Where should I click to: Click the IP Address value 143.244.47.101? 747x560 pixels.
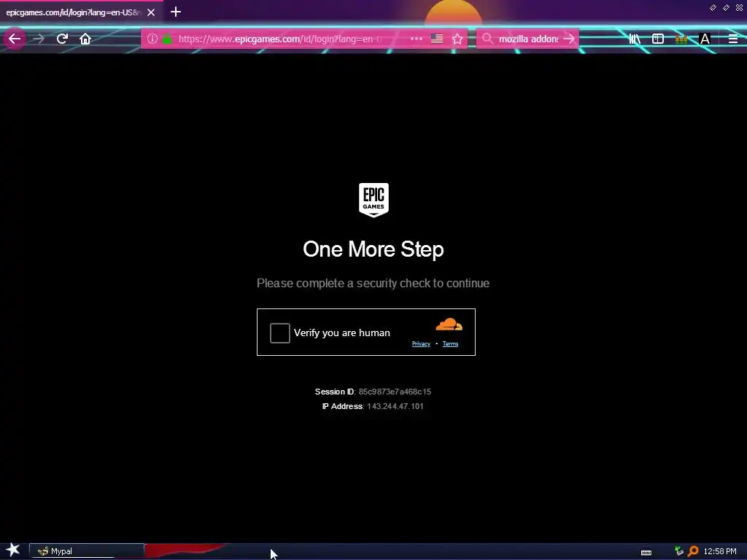395,406
